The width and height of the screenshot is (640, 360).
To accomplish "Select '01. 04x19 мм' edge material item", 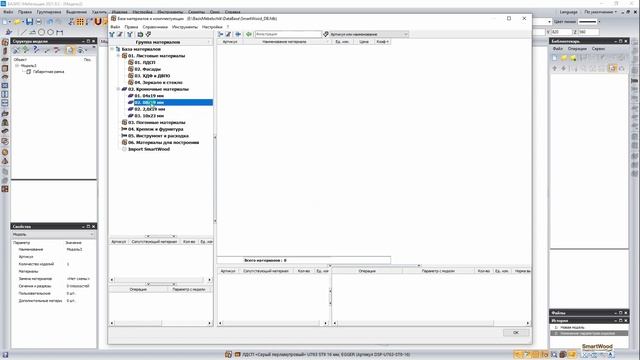I will click(149, 96).
